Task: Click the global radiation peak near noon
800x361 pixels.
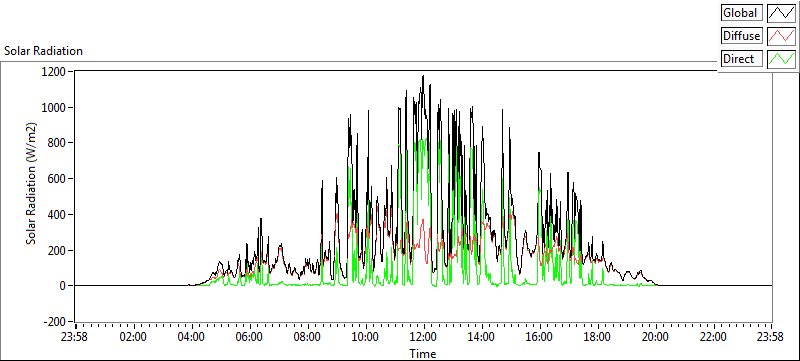Action: (x=423, y=76)
